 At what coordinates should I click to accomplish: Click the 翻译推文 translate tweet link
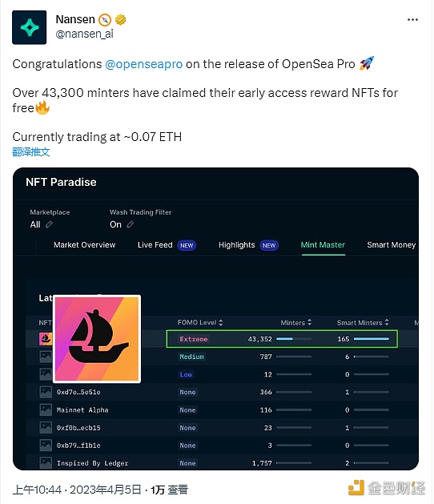click(x=31, y=151)
